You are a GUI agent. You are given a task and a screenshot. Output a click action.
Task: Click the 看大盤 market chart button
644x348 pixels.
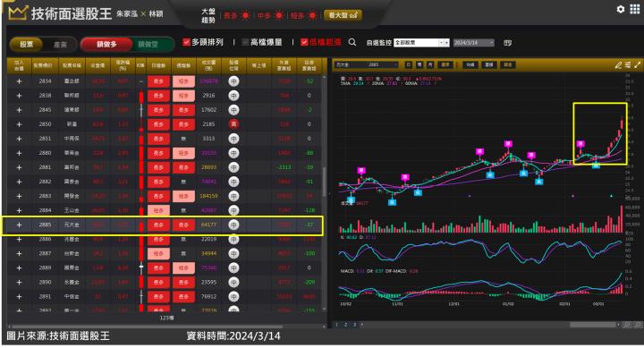[343, 15]
